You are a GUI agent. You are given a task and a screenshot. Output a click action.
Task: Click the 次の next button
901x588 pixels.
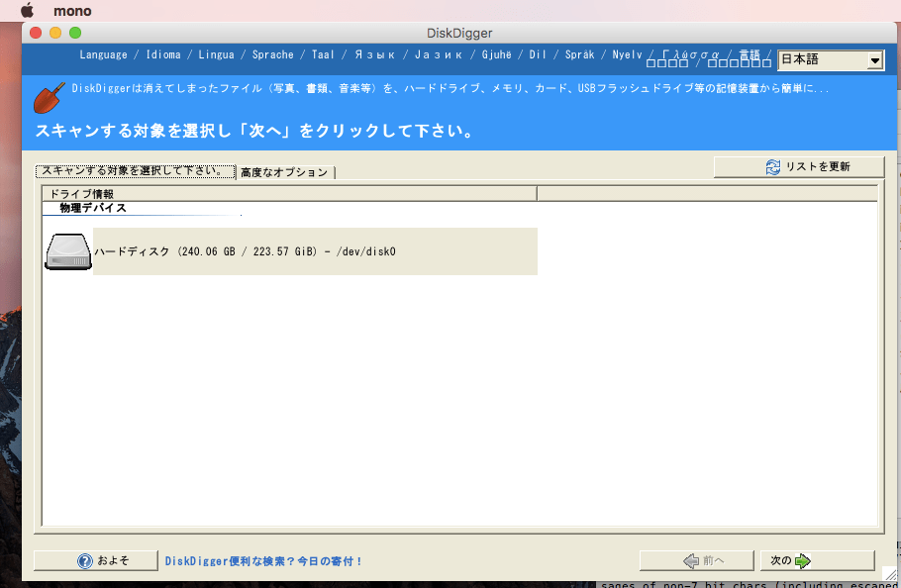coord(817,560)
